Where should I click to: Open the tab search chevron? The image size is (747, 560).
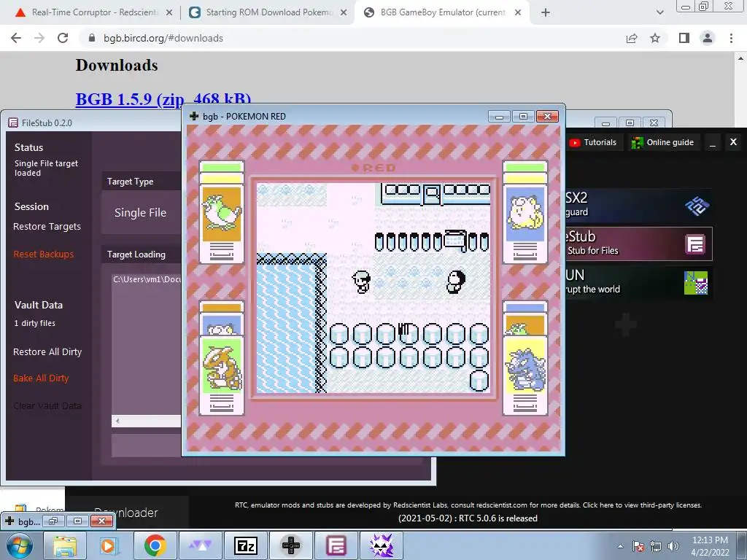point(659,13)
